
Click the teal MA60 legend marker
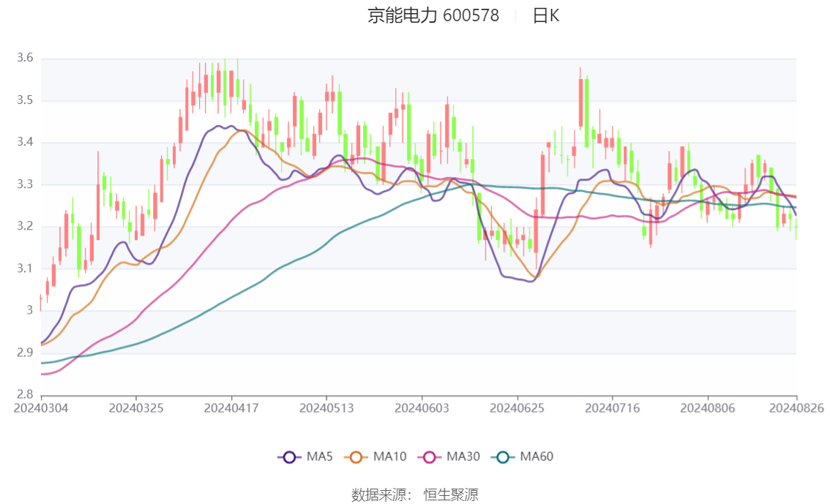point(503,457)
